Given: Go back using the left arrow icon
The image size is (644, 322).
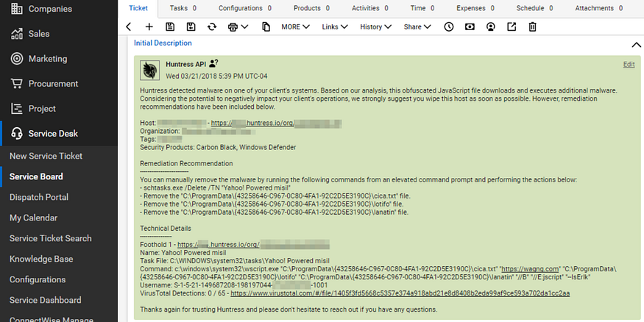Looking at the screenshot, I should 129,26.
